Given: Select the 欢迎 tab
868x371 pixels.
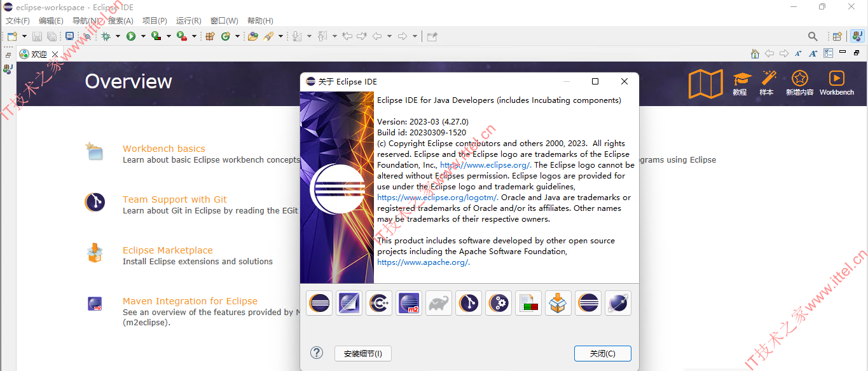Looking at the screenshot, I should 39,54.
